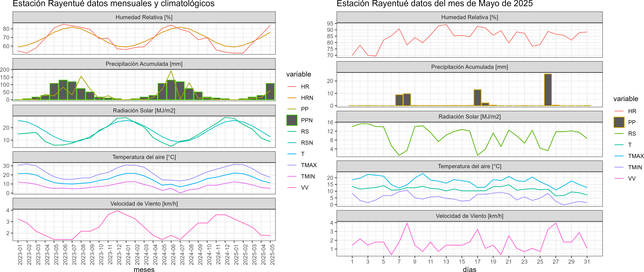Click the May 2025 'Temperatura del aire [°C]' panel header
This screenshot has width=644, height=272.
click(x=469, y=166)
